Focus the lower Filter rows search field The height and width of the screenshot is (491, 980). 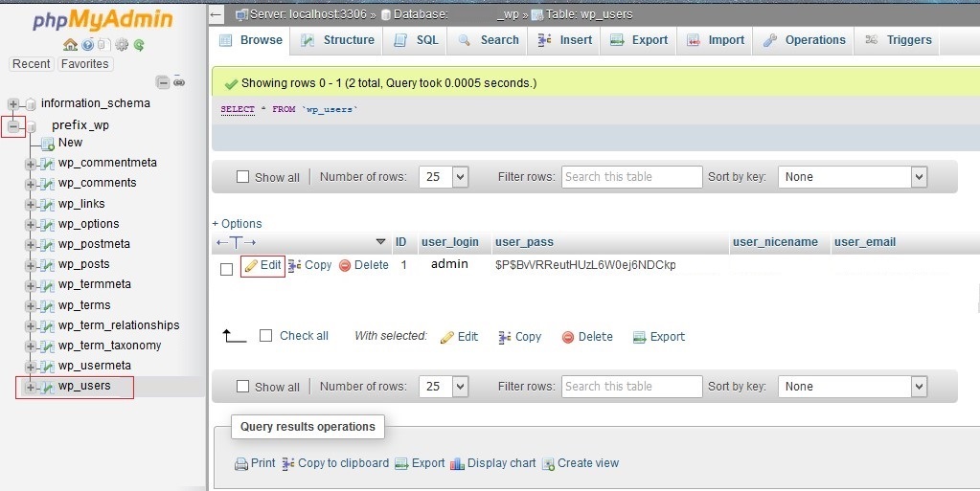[632, 387]
